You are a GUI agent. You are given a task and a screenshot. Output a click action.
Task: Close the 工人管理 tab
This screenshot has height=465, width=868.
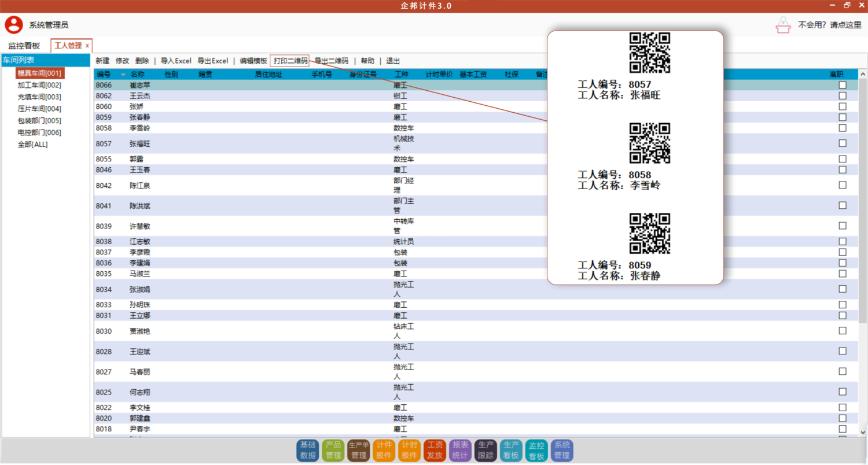click(x=87, y=45)
